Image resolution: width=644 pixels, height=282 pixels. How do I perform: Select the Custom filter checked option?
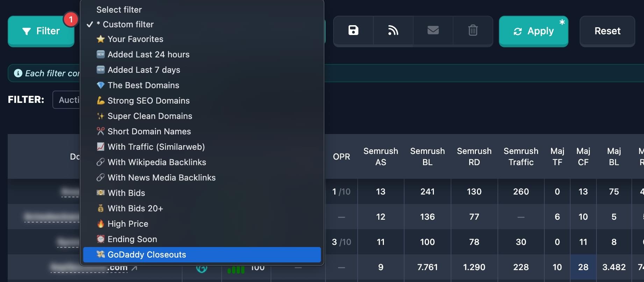pos(128,24)
